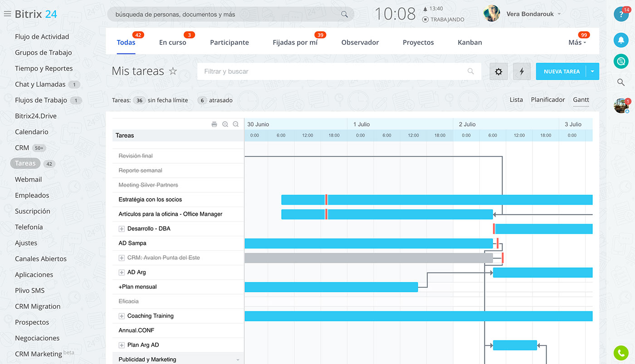Open task settings gear icon
Image resolution: width=635 pixels, height=364 pixels.
498,72
